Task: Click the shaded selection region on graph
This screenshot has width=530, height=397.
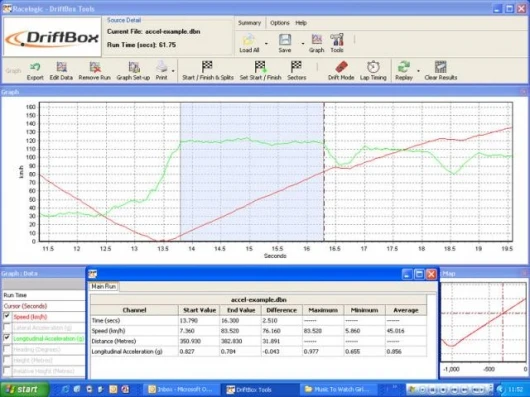Action: (252, 172)
